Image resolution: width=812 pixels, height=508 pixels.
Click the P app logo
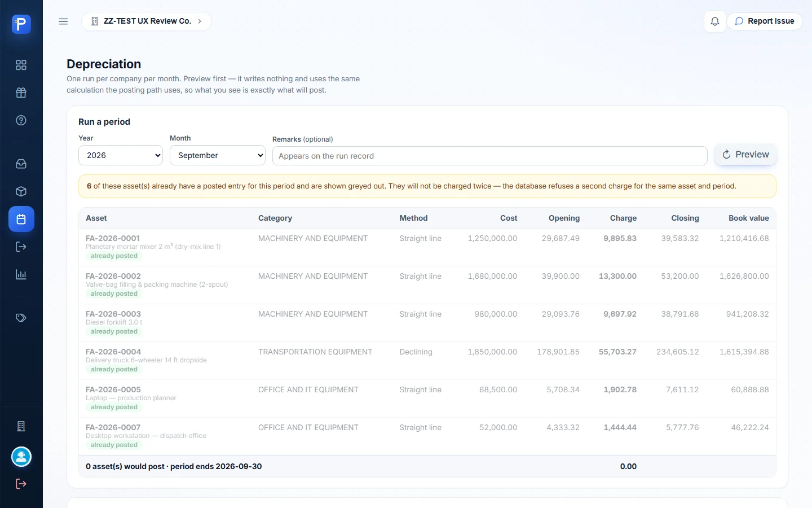pyautogui.click(x=21, y=24)
